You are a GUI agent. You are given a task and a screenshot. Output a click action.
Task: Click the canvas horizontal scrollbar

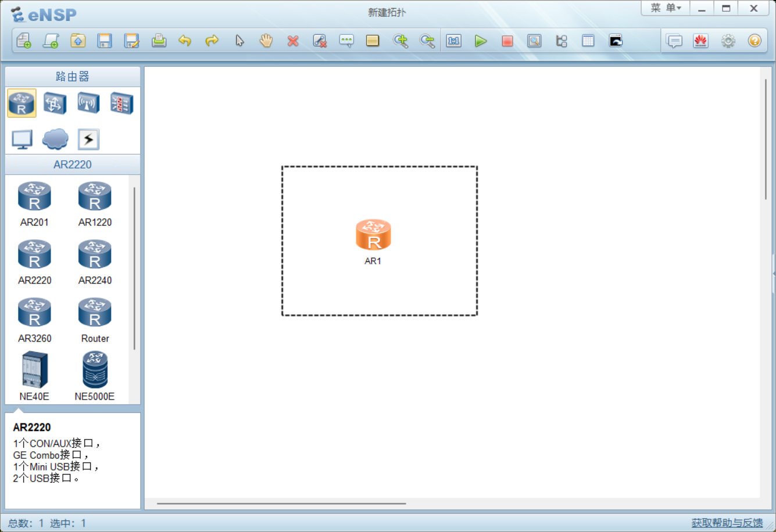pyautogui.click(x=281, y=504)
